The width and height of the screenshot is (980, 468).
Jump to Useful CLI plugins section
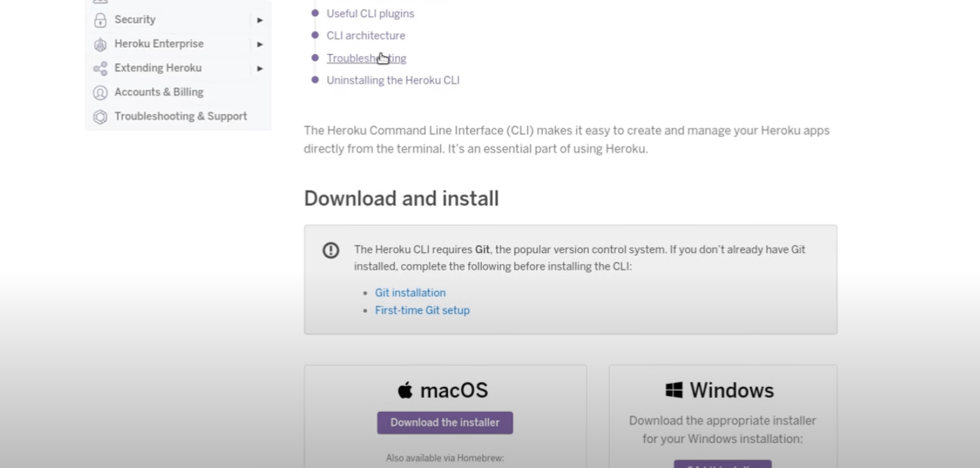coord(370,13)
